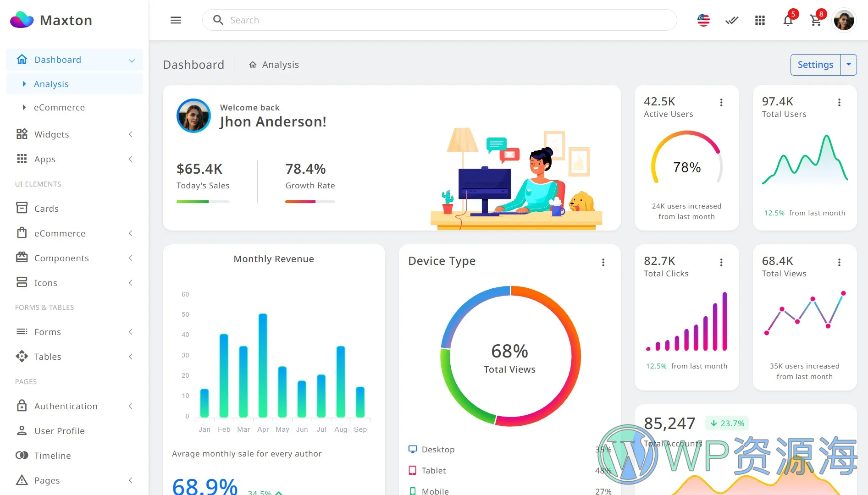
Task: Open the shopping cart icon
Action: [x=815, y=20]
